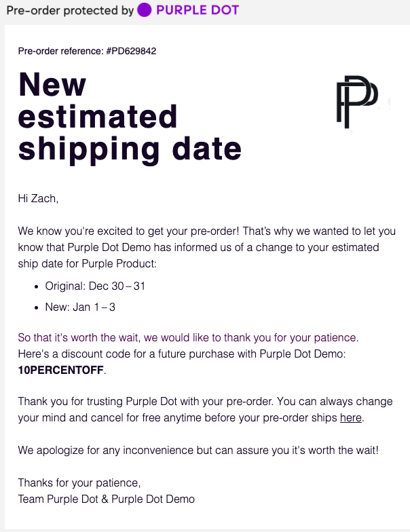Click the PP brand logo
The height and width of the screenshot is (532, 410).
pos(357,102)
